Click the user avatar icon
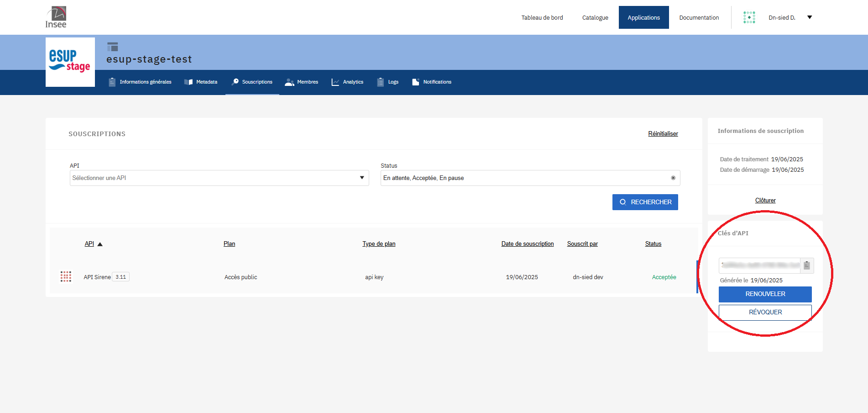The height and width of the screenshot is (413, 868). click(x=749, y=18)
